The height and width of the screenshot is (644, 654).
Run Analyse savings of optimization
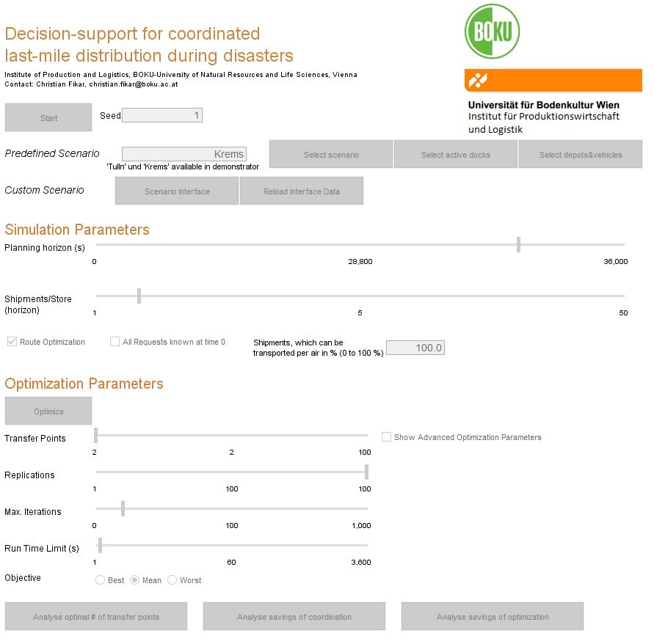(492, 616)
